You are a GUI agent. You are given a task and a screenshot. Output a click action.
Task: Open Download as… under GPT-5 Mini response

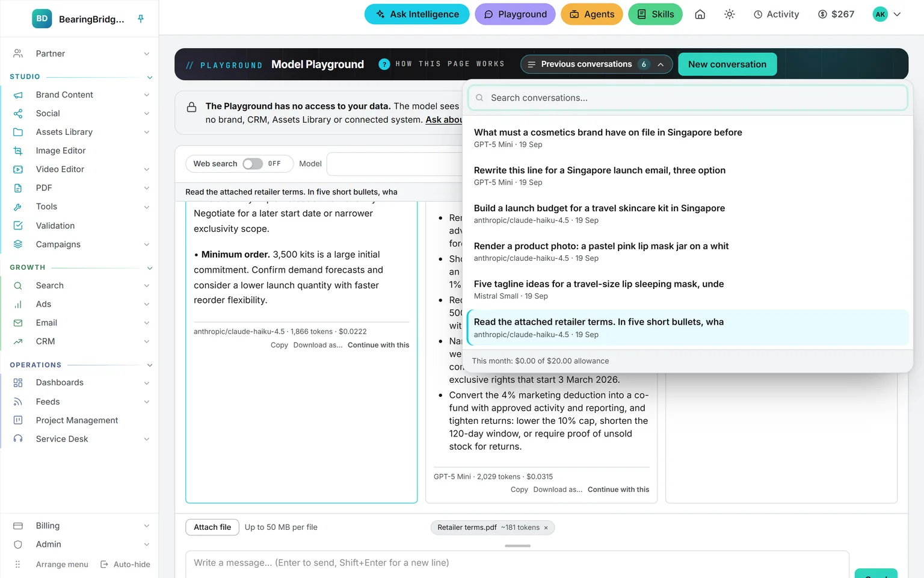point(558,490)
